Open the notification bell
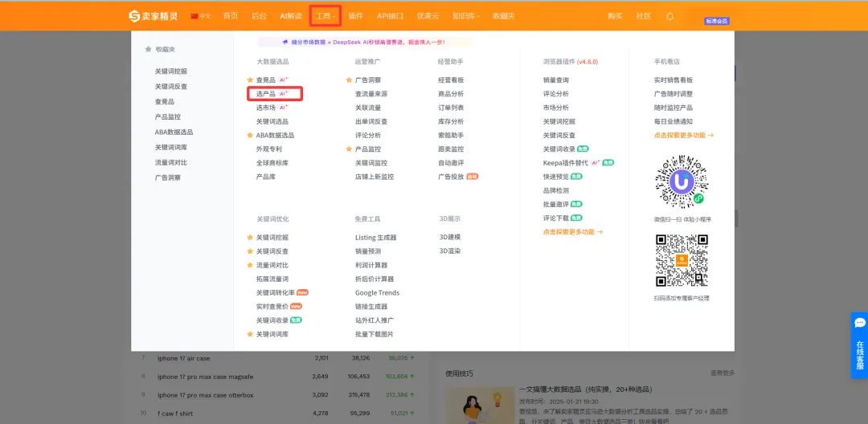The height and width of the screenshot is (424, 868). (x=669, y=16)
